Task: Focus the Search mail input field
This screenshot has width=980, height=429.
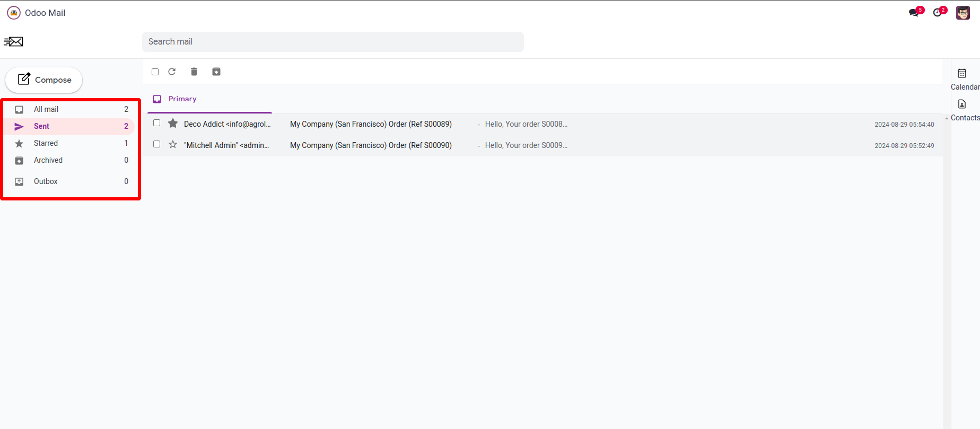Action: click(x=333, y=42)
